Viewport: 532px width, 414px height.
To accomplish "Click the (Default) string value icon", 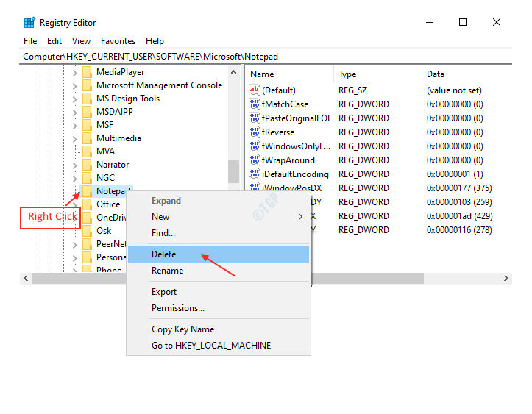I will coord(254,90).
